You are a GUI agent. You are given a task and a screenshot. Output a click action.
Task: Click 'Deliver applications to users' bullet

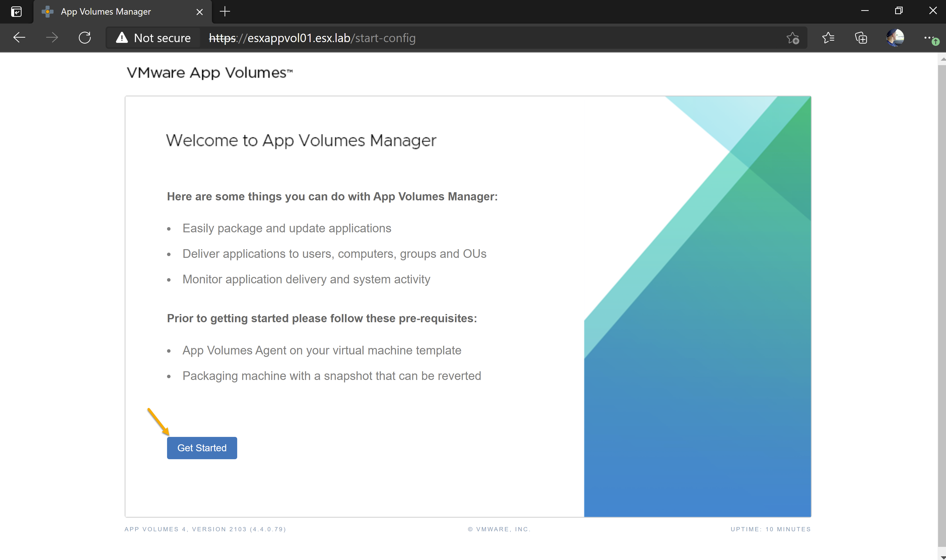[x=335, y=254]
